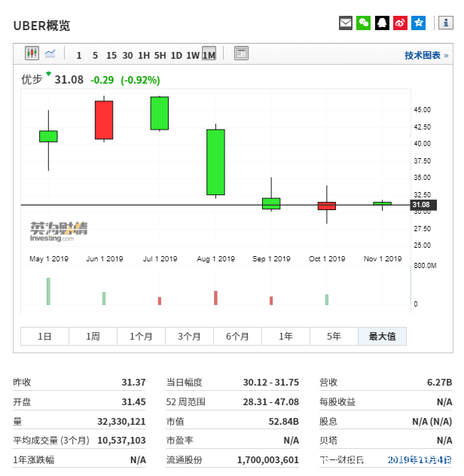The height and width of the screenshot is (476, 464).
Task: Set chart range to 1周
Action: coord(93,337)
